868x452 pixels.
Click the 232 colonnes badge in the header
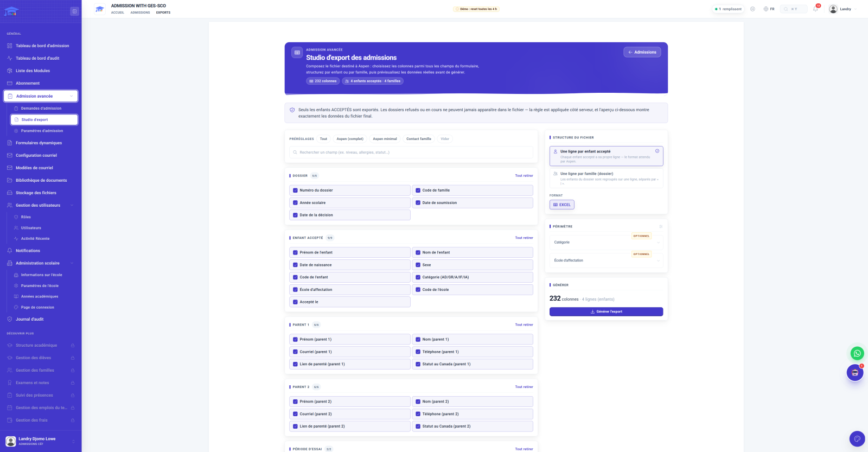(x=323, y=81)
